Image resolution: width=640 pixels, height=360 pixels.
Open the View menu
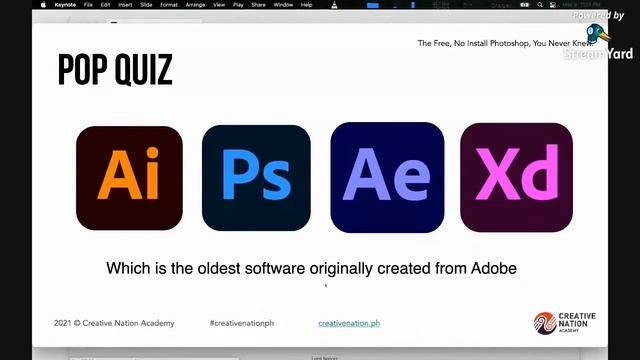click(219, 5)
